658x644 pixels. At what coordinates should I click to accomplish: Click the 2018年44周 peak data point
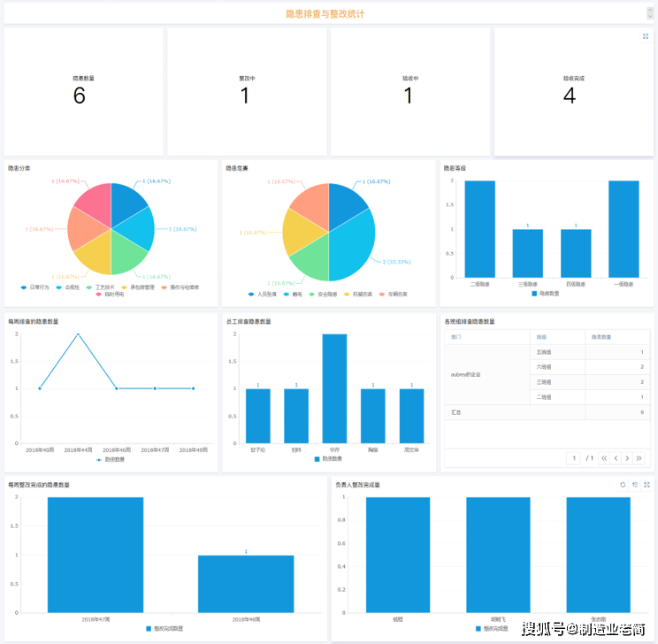78,334
